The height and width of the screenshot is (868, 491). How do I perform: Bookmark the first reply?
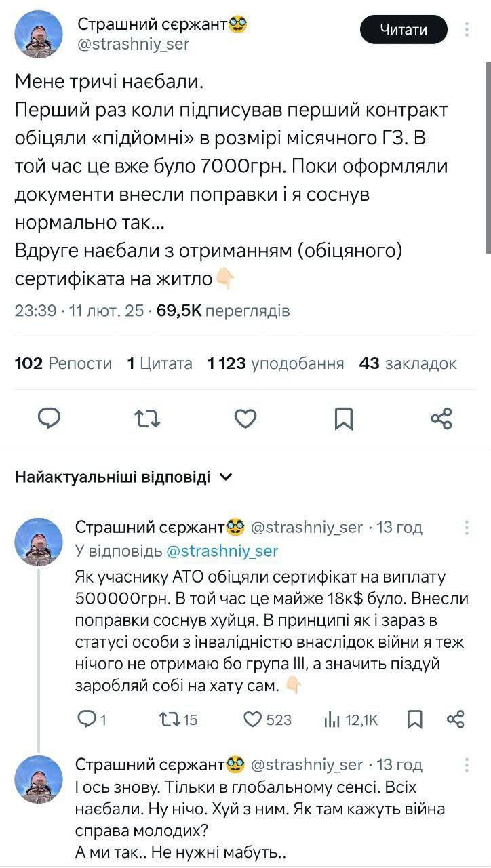pos(415,719)
